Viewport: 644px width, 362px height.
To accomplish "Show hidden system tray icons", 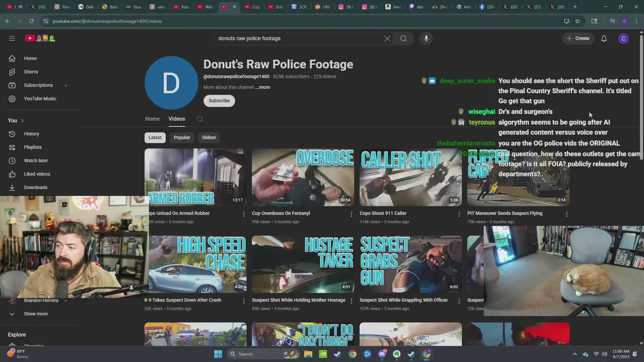I will point(575,354).
